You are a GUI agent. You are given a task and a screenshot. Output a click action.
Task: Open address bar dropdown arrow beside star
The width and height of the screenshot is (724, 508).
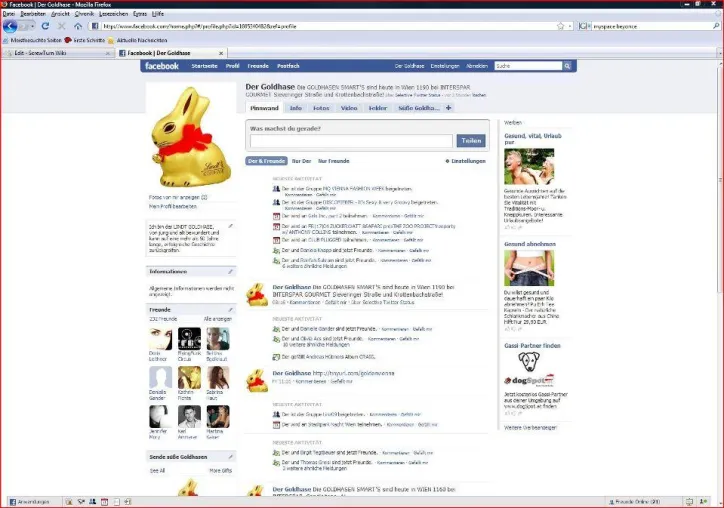[x=570, y=26]
